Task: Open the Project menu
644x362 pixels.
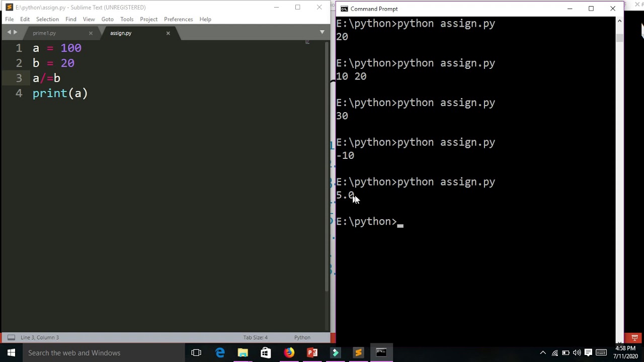Action: (149, 19)
